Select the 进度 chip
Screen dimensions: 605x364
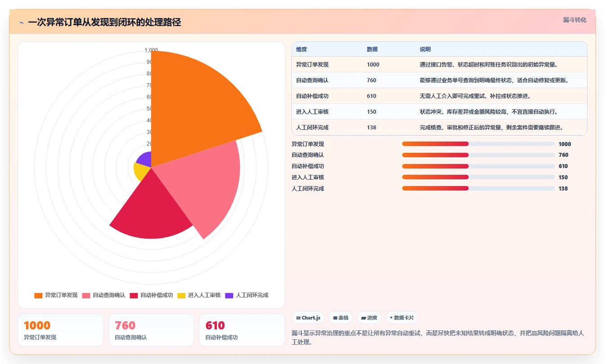tap(369, 318)
